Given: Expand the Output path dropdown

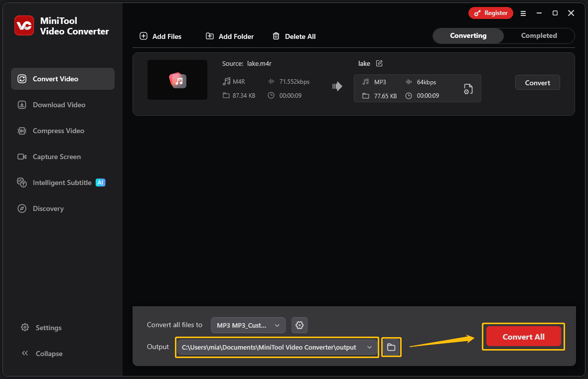Looking at the screenshot, I should click(x=369, y=347).
